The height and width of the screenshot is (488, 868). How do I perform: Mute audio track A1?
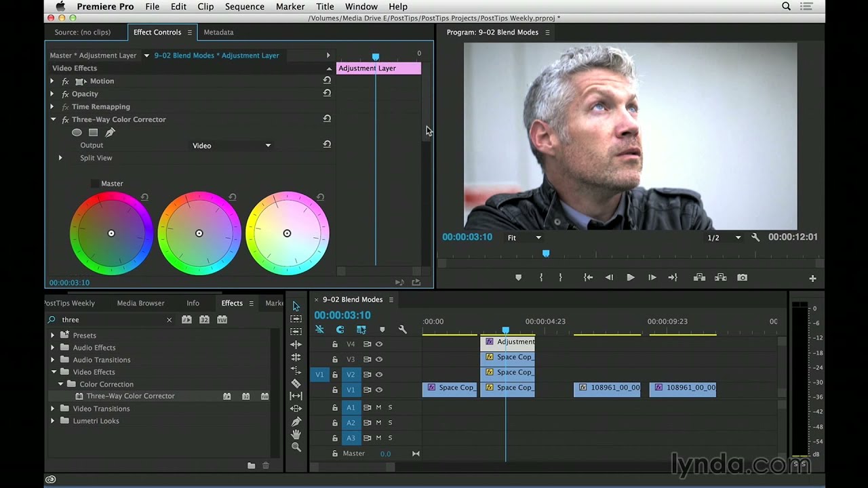pyautogui.click(x=378, y=407)
